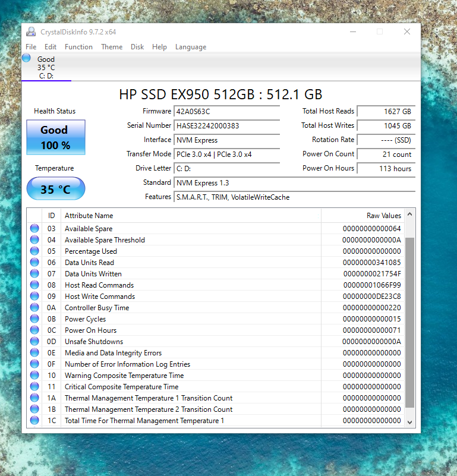Click the Serial Number field
The width and height of the screenshot is (457, 476).
(226, 126)
